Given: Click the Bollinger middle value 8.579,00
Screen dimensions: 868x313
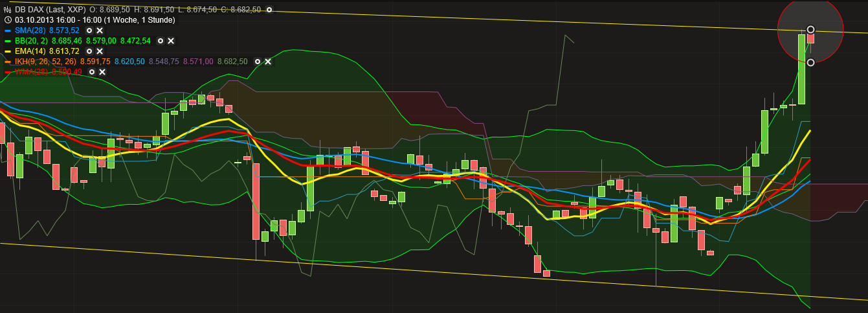Looking at the screenshot, I should tap(101, 41).
